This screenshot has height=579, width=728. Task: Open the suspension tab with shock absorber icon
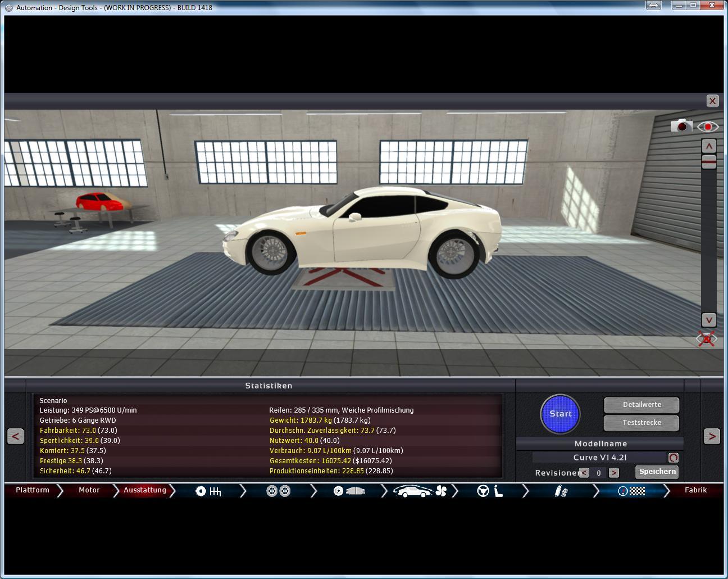tap(561, 491)
